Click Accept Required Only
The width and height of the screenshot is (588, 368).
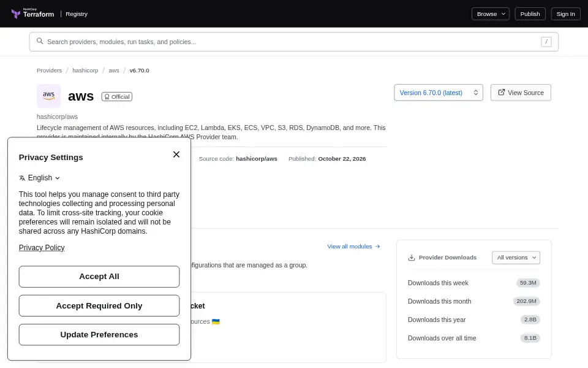coord(99,305)
